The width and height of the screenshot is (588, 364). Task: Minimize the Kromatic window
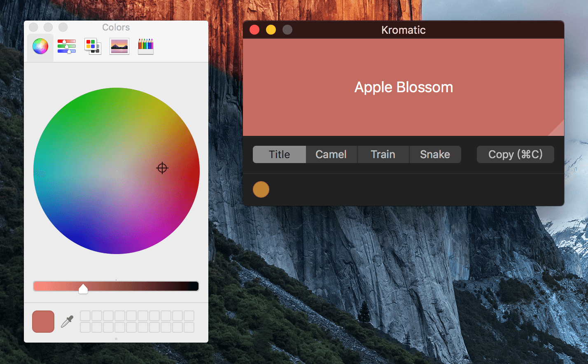pos(271,30)
